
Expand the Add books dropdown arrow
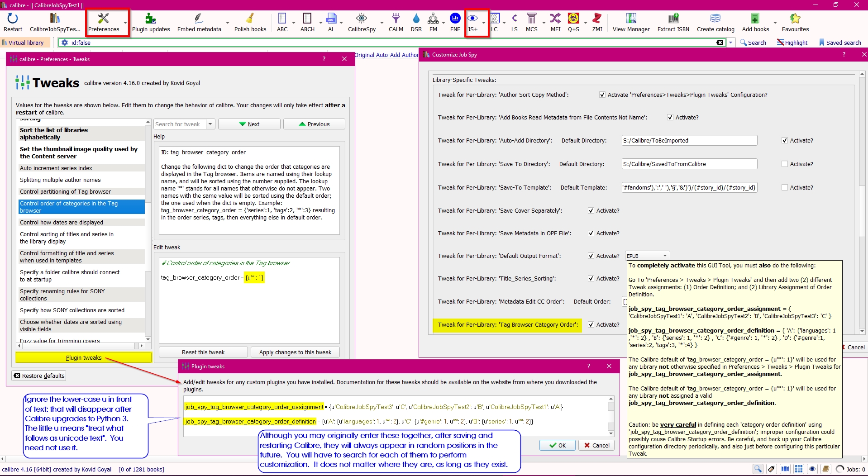(775, 23)
